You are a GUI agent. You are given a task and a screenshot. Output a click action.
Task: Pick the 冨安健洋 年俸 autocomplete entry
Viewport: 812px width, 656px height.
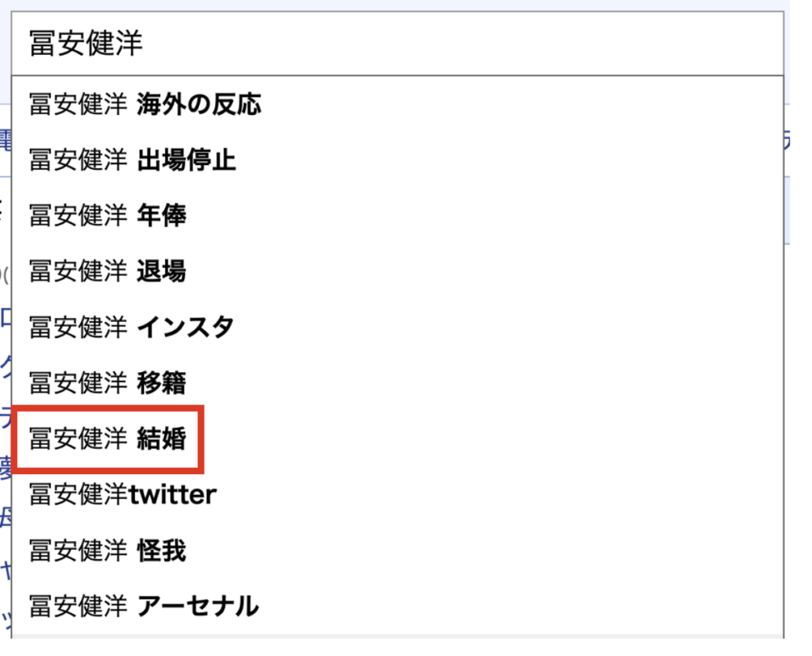108,216
